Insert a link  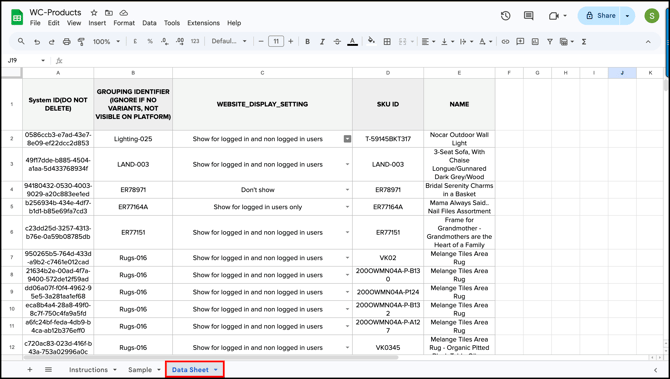click(x=505, y=41)
